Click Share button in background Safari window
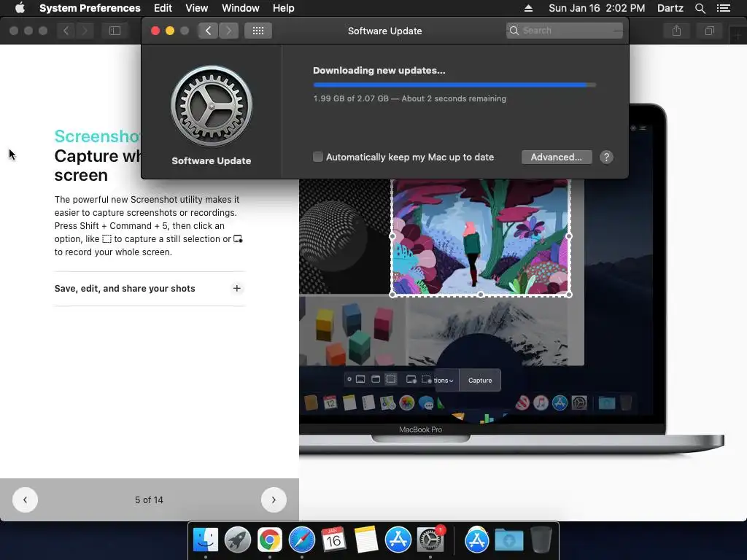Screen dimensions: 747x560 [x=676, y=31]
